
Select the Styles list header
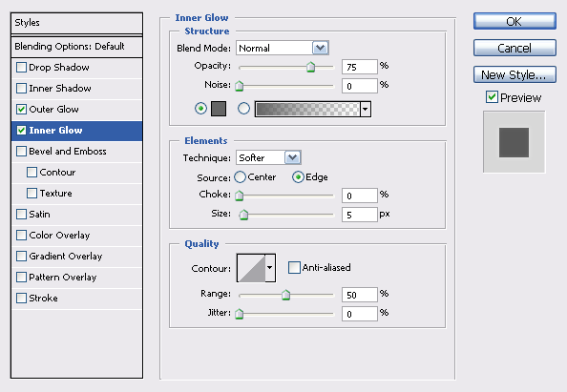pos(76,23)
